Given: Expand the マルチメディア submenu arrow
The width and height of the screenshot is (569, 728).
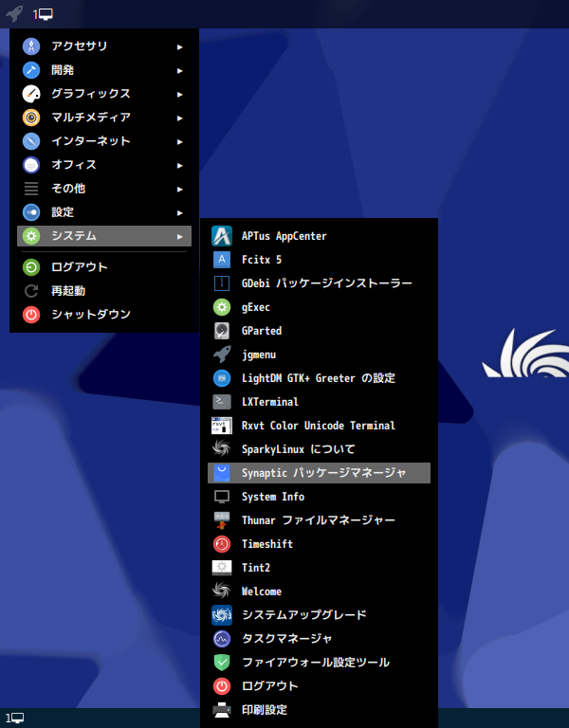Looking at the screenshot, I should 180,118.
